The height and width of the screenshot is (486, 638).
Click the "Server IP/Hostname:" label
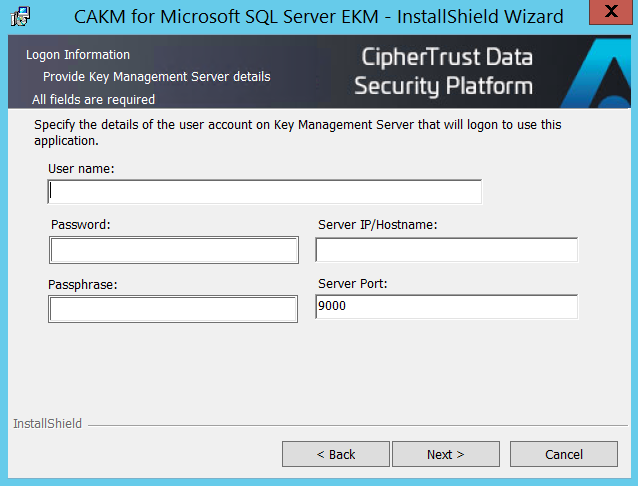377,225
